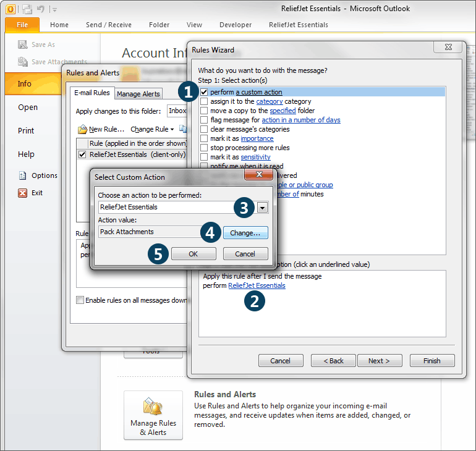Switch to the Home ribbon tab
The width and height of the screenshot is (476, 451).
(59, 25)
